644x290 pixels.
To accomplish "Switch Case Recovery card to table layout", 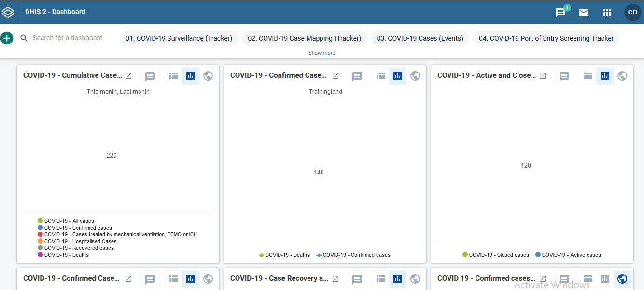I will 380,279.
